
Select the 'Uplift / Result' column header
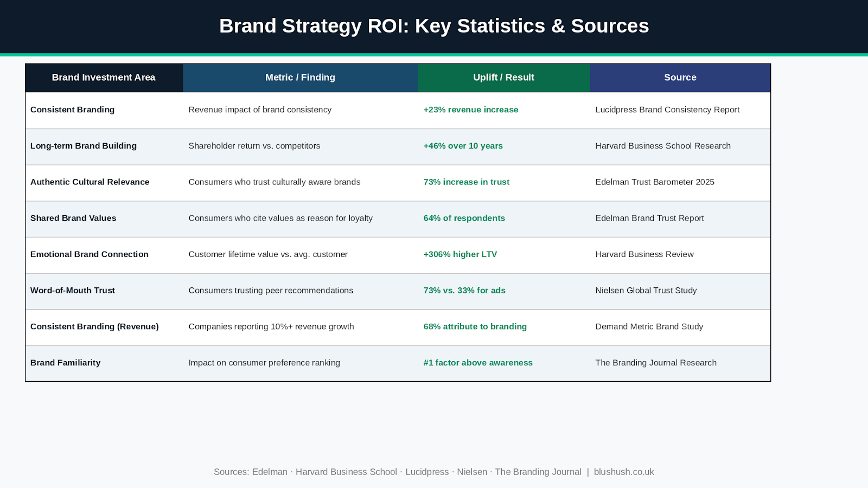point(503,78)
